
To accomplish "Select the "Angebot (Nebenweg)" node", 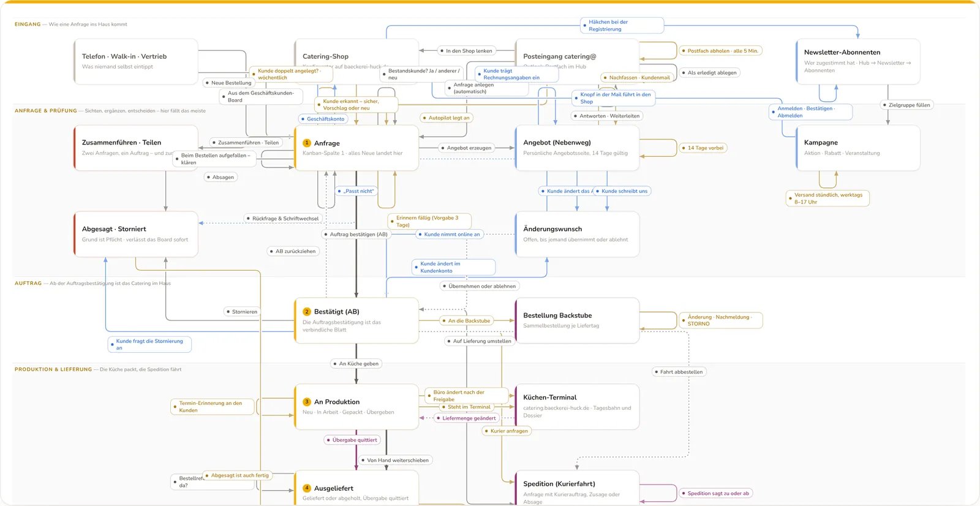I will tap(577, 148).
